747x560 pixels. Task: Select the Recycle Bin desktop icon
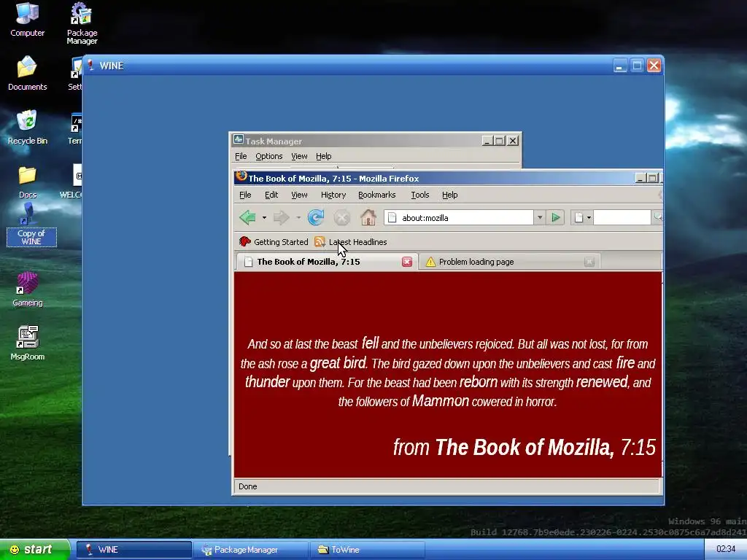coord(27,127)
